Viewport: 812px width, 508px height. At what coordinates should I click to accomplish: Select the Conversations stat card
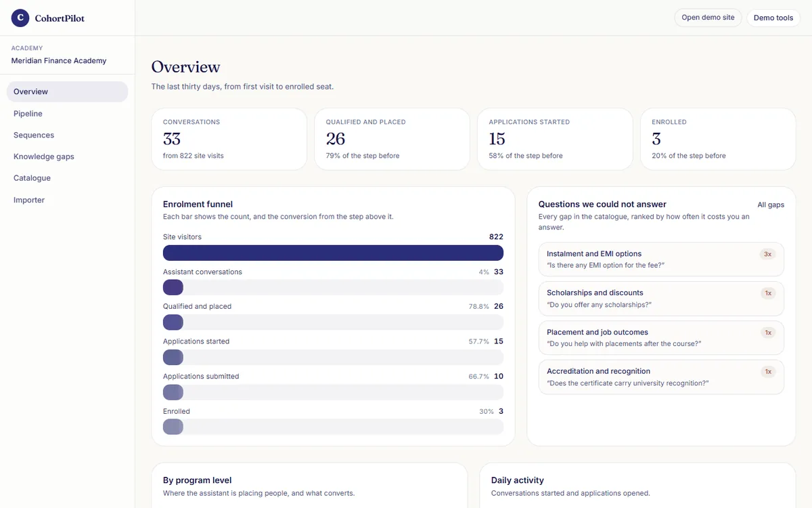click(x=229, y=139)
